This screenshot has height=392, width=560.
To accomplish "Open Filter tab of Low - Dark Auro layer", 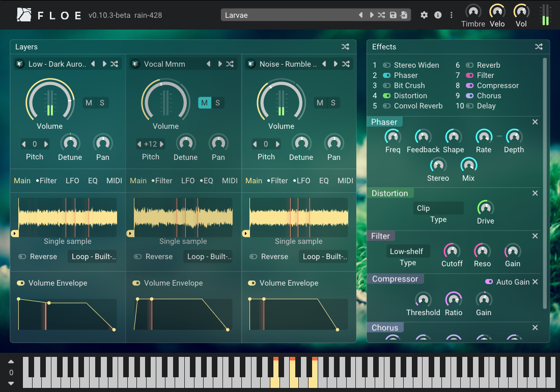I will [x=46, y=181].
